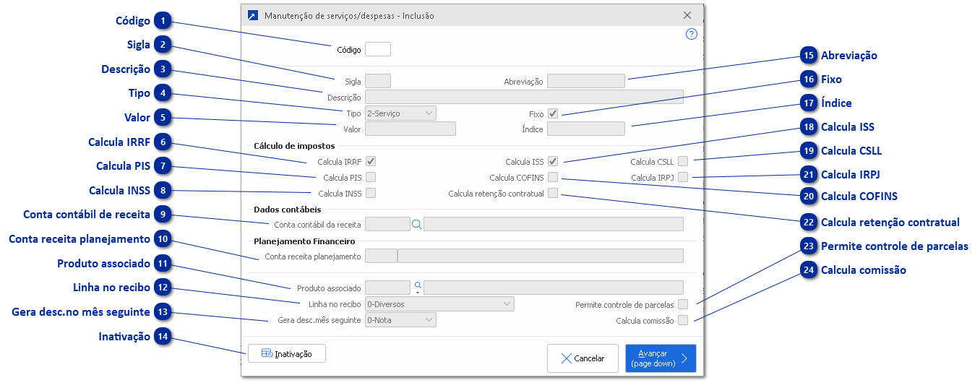Click the numbered marker 24 for Calcula comissão

coord(809,270)
